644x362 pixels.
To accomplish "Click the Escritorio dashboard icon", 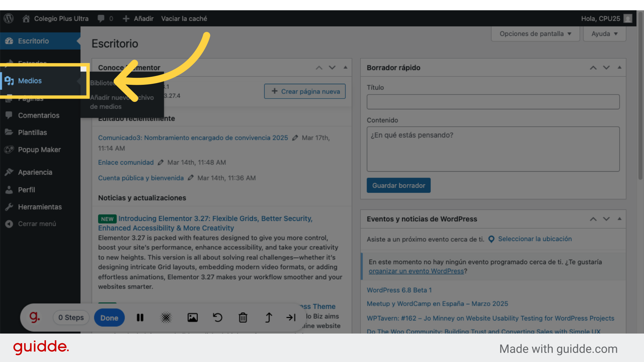I will click(x=9, y=41).
